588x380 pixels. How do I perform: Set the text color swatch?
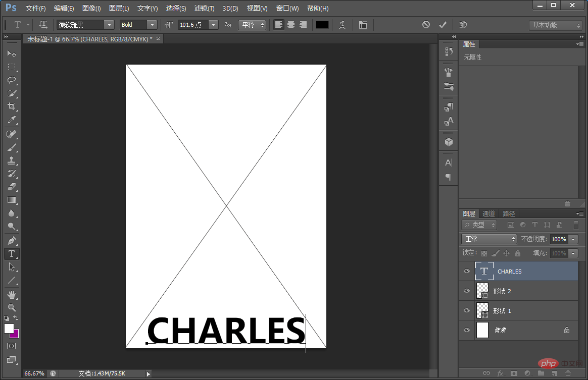pyautogui.click(x=322, y=25)
